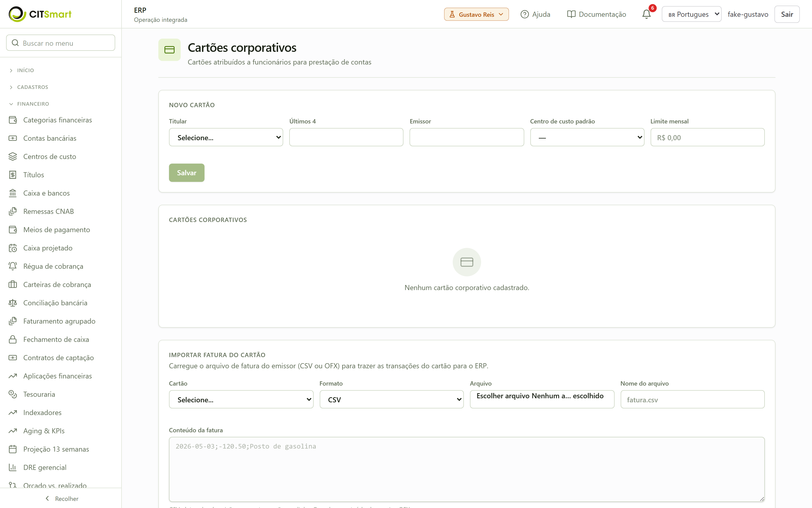Open the notifications bell icon

(646, 14)
